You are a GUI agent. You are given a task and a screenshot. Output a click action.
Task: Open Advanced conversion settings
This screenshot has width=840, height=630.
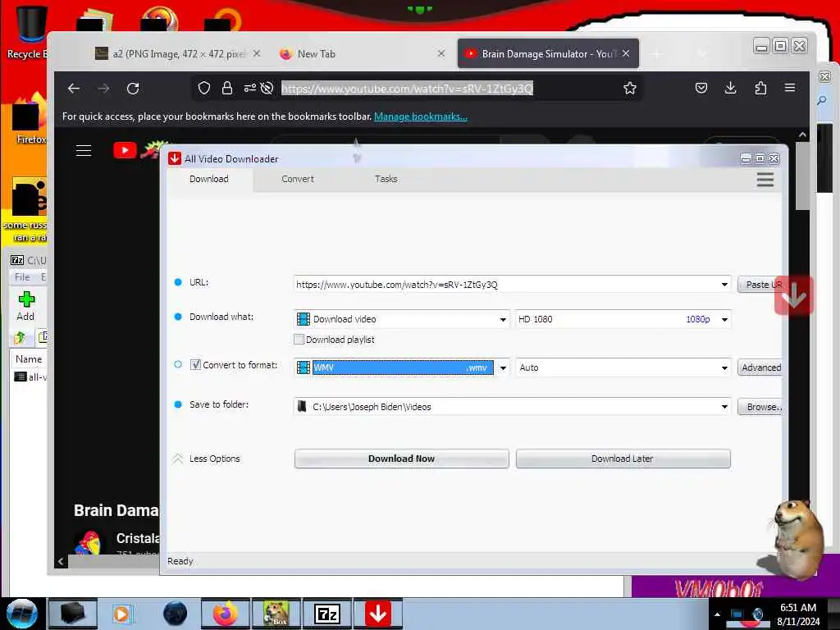click(759, 367)
